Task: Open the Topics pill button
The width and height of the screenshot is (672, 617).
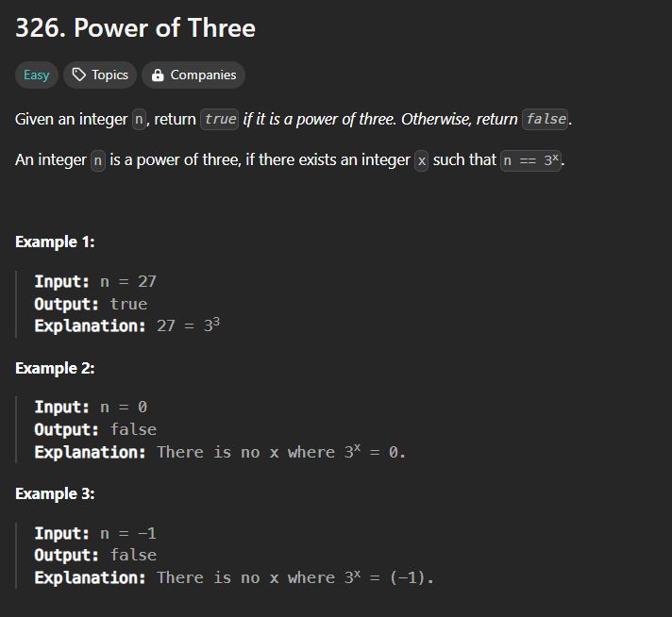Action: tap(100, 75)
